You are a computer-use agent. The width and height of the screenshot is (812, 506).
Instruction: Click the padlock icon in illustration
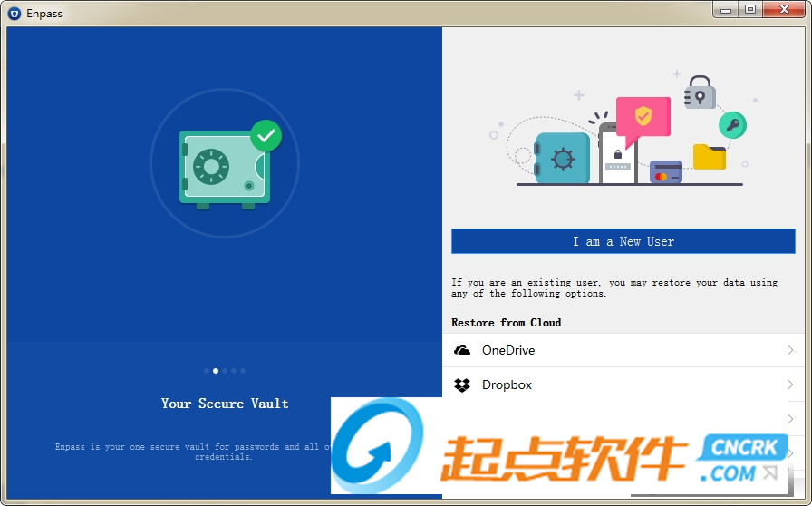(701, 92)
